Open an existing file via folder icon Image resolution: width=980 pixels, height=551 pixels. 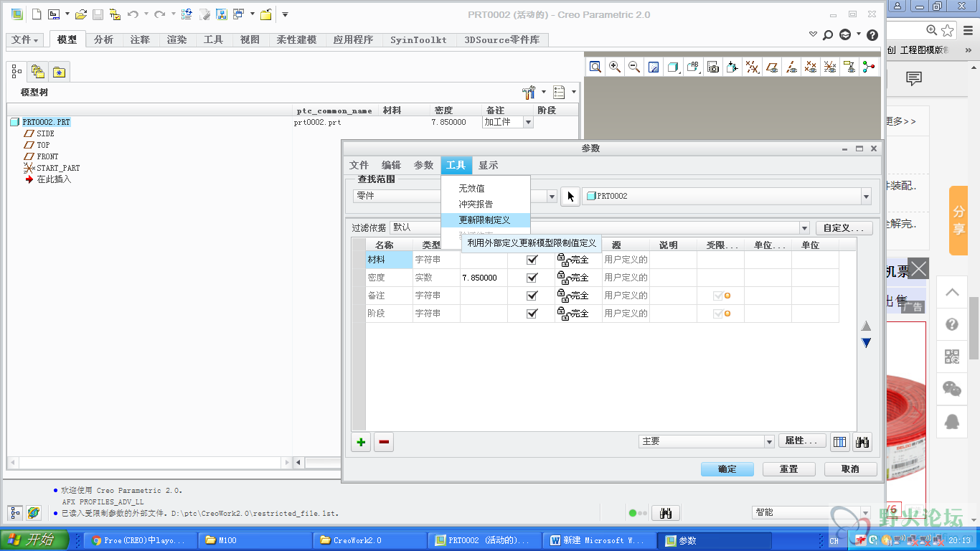click(x=81, y=14)
